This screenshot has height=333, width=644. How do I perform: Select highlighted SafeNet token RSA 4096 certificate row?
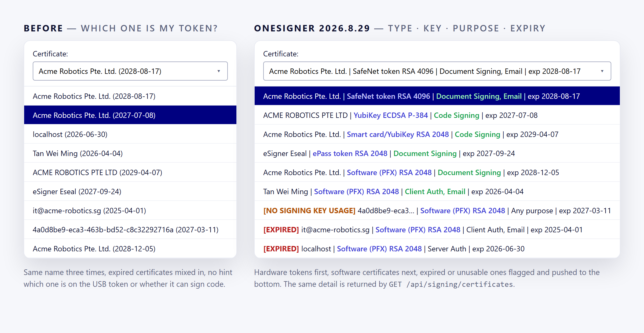pyautogui.click(x=437, y=96)
